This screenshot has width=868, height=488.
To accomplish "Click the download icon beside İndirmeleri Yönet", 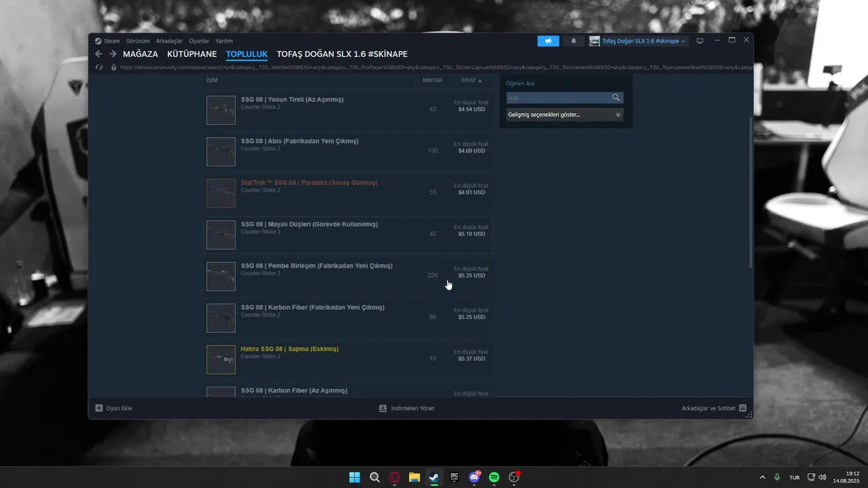I will pos(383,408).
